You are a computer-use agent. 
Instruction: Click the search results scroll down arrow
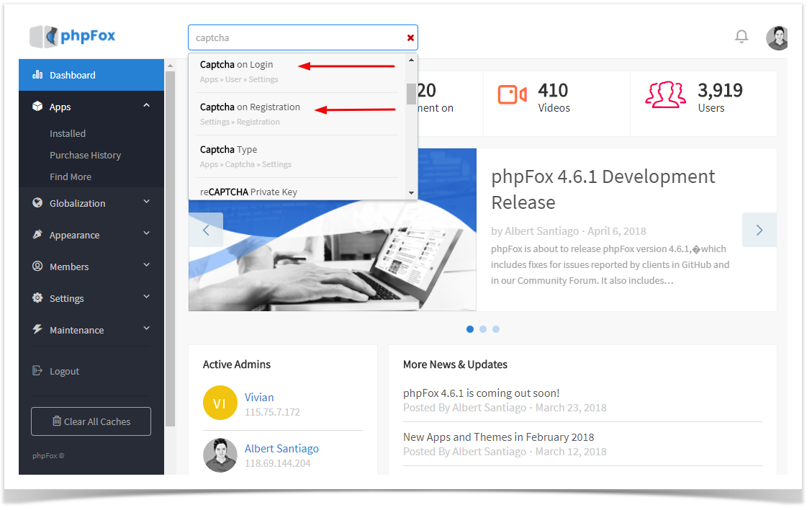pos(411,193)
